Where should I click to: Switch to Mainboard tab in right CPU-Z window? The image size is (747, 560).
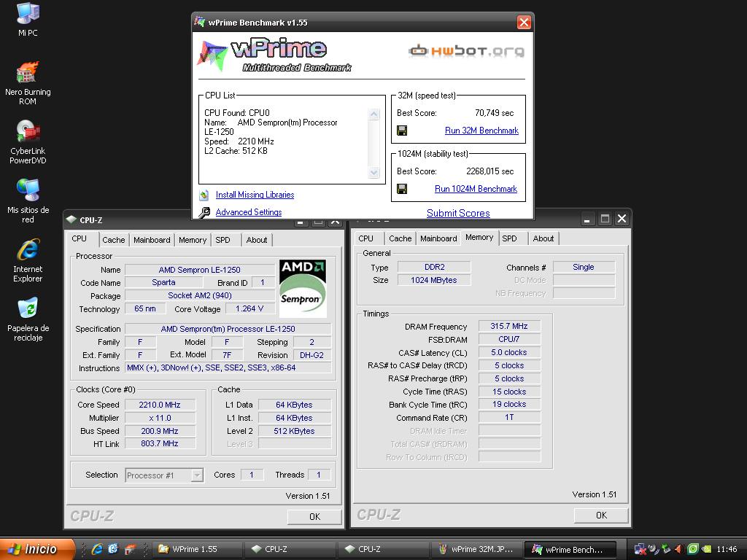[438, 238]
